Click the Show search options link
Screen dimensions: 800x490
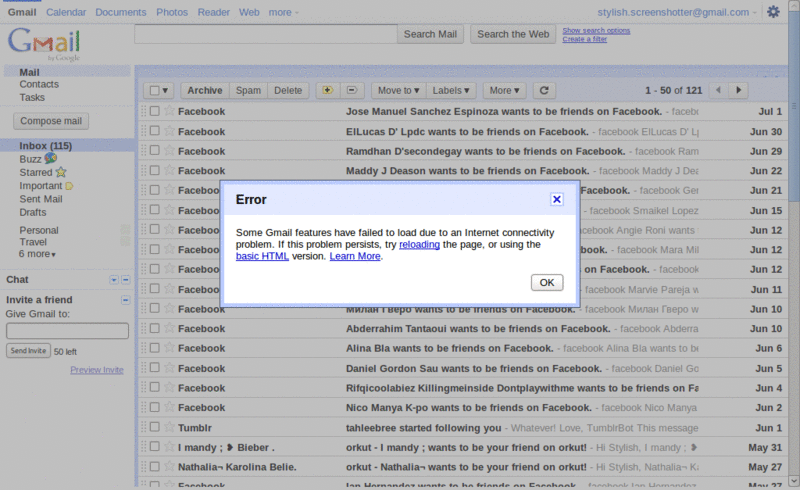pyautogui.click(x=596, y=31)
